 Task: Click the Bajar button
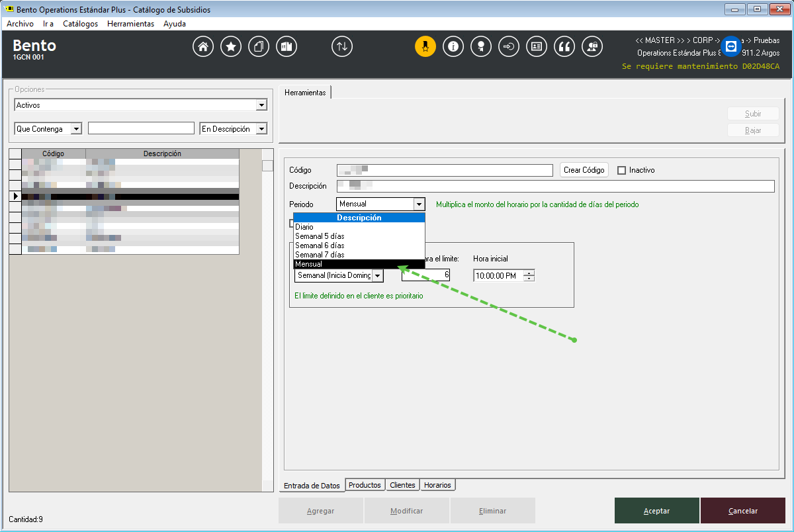point(753,130)
